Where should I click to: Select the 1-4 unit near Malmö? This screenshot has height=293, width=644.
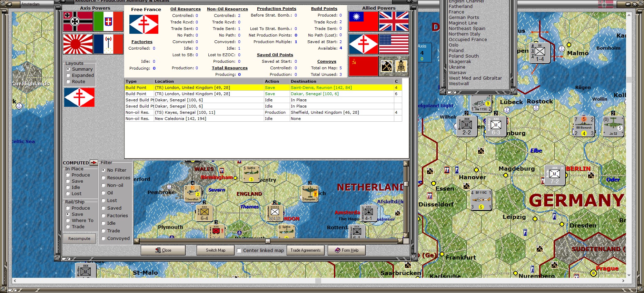pos(539,53)
